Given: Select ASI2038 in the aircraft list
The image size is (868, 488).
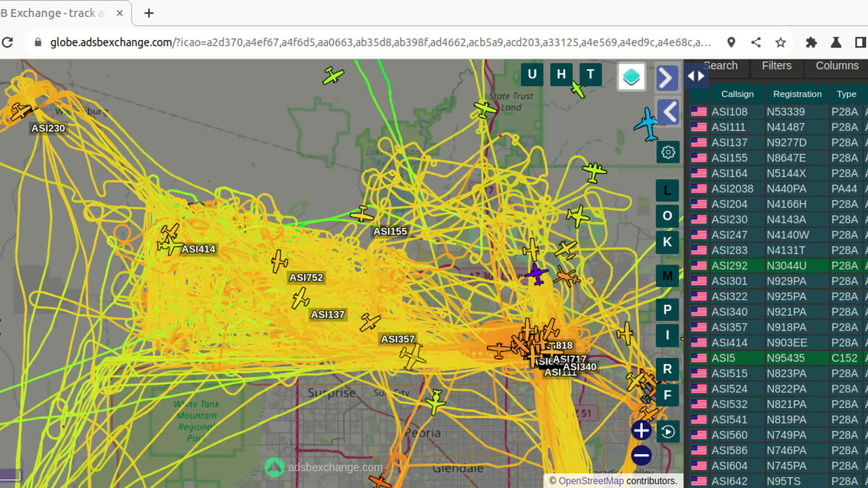Looking at the screenshot, I should [778, 188].
